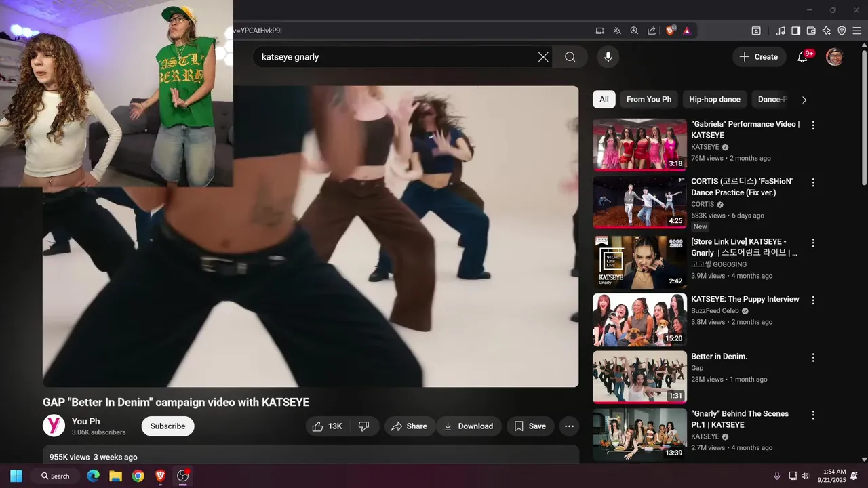This screenshot has height=488, width=868.
Task: Open the Brave Rewards triangle icon
Action: coord(687,30)
